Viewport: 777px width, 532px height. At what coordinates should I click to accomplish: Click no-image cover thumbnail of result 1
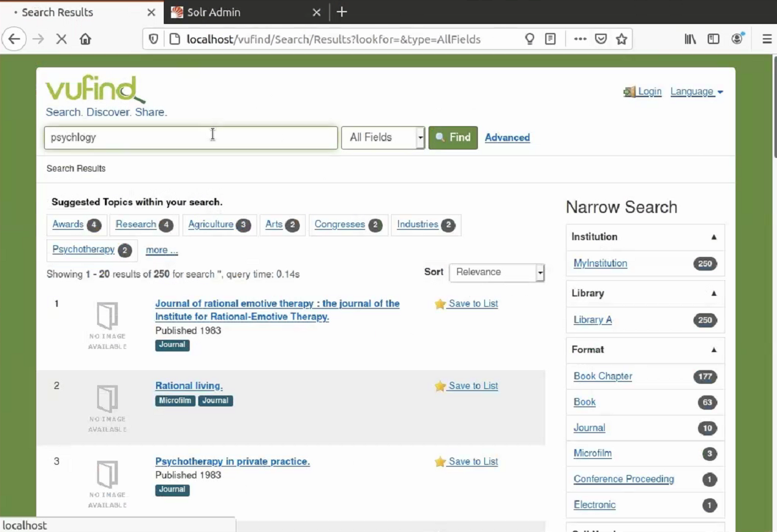click(x=107, y=326)
